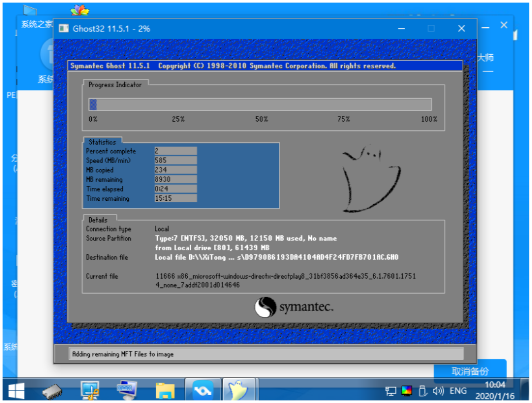This screenshot has width=532, height=403.
Task: Click the Ghost progress indicator bar
Action: pos(260,104)
